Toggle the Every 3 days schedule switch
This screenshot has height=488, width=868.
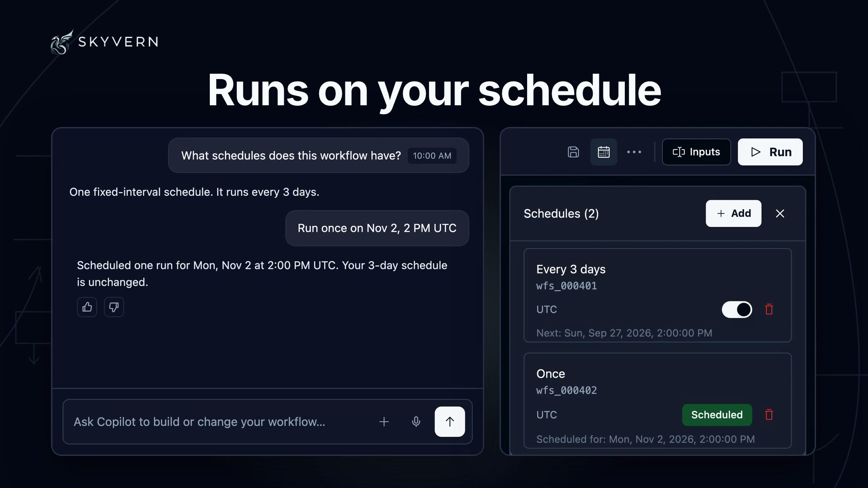pos(737,310)
